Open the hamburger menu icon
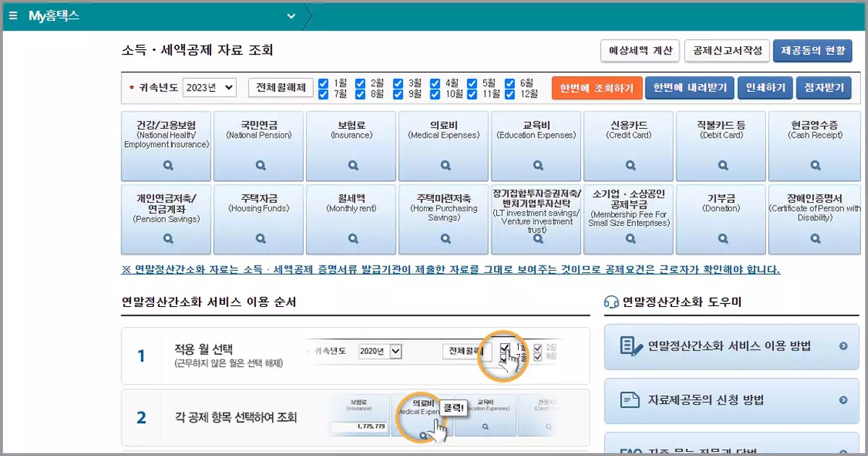 (12, 14)
